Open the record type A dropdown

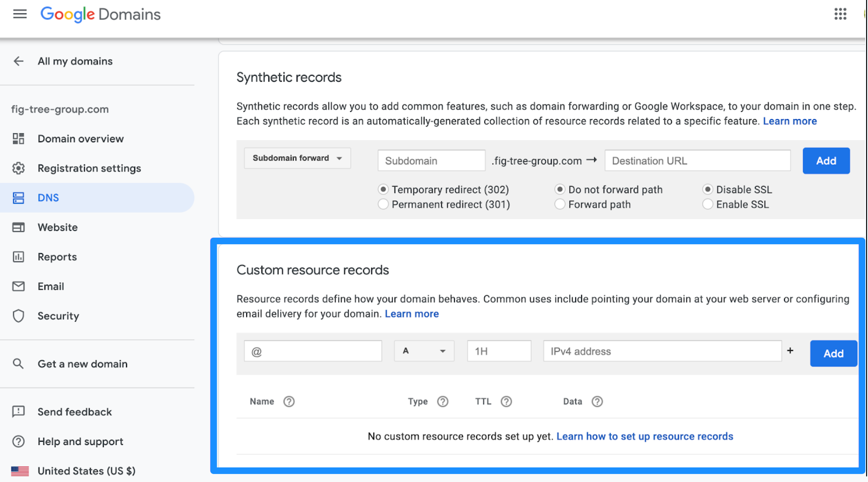click(x=424, y=351)
